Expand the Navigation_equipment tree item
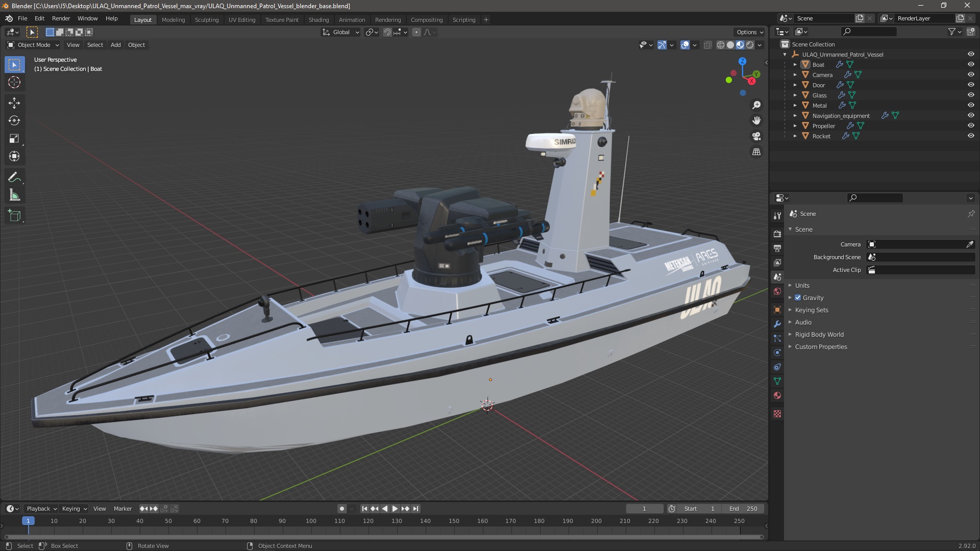This screenshot has height=551, width=980. coord(795,116)
